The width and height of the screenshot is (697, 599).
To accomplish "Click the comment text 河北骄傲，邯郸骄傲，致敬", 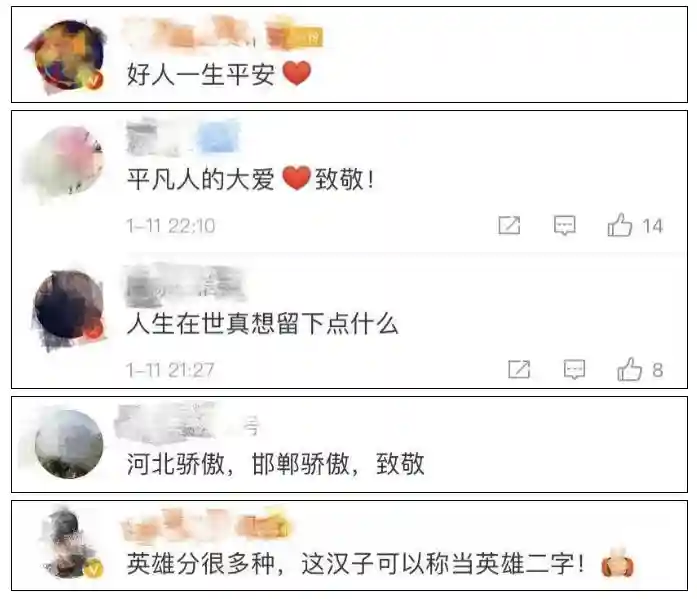I will coord(276,464).
